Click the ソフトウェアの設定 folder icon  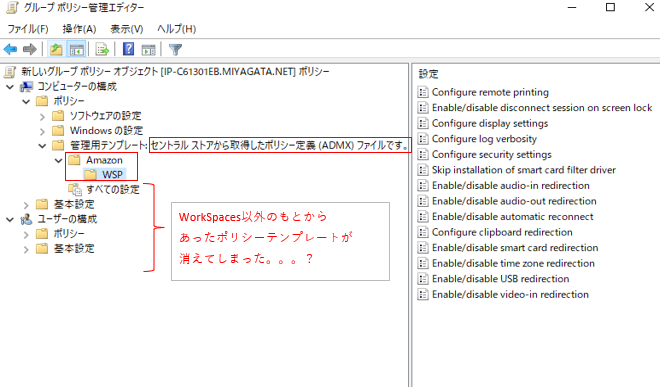pos(58,116)
